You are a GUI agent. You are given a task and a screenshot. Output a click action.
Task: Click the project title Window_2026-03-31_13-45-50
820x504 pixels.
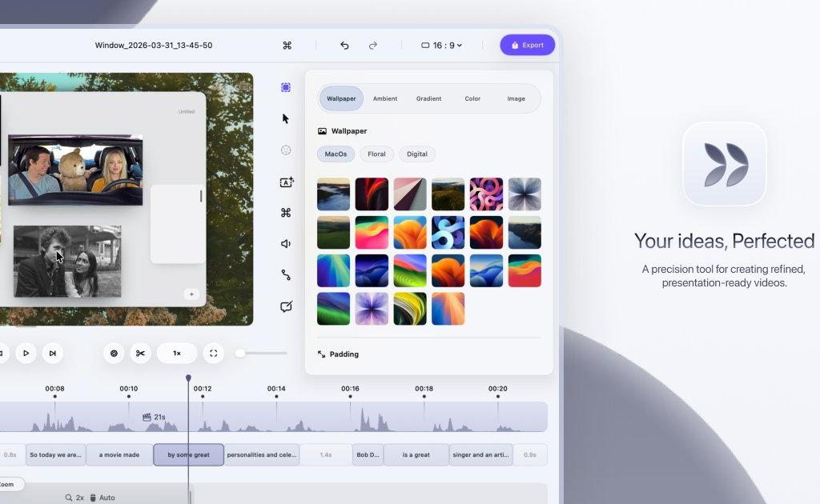tap(154, 46)
